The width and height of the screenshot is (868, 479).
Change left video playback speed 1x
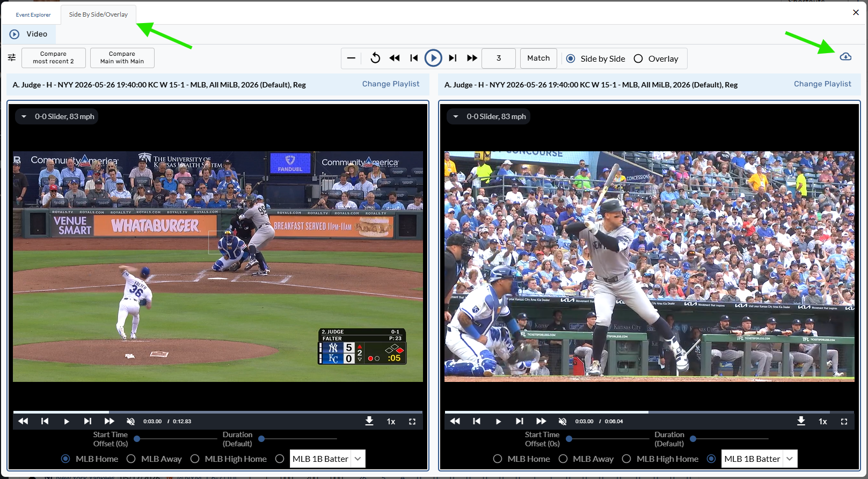(391, 422)
